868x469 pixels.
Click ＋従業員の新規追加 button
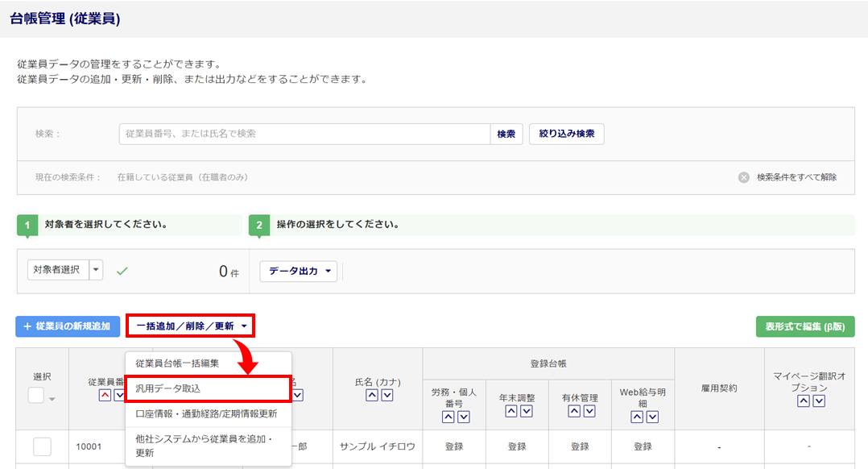tap(68, 326)
